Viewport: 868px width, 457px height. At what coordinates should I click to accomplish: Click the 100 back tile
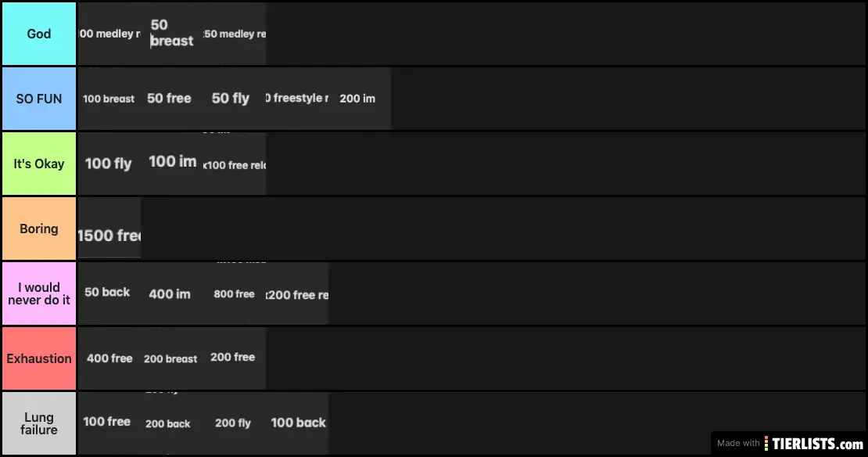click(298, 423)
